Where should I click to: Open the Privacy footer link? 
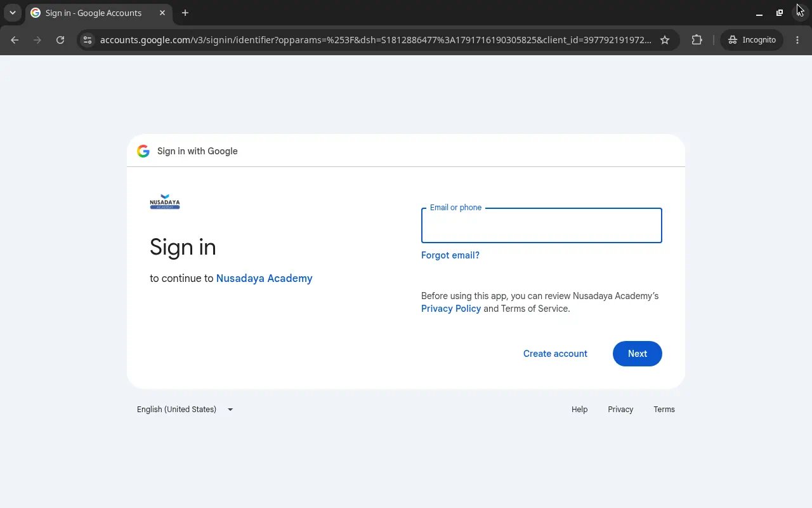point(620,410)
